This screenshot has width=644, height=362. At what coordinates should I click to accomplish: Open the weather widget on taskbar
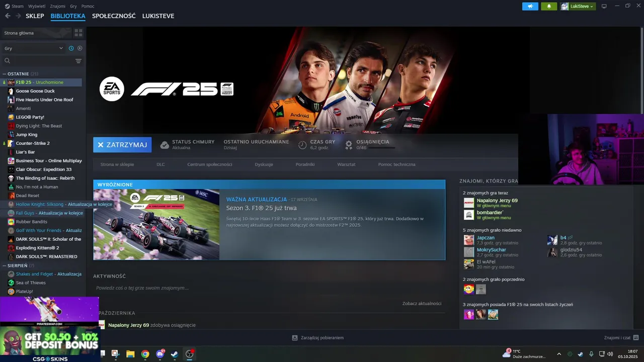point(524,354)
